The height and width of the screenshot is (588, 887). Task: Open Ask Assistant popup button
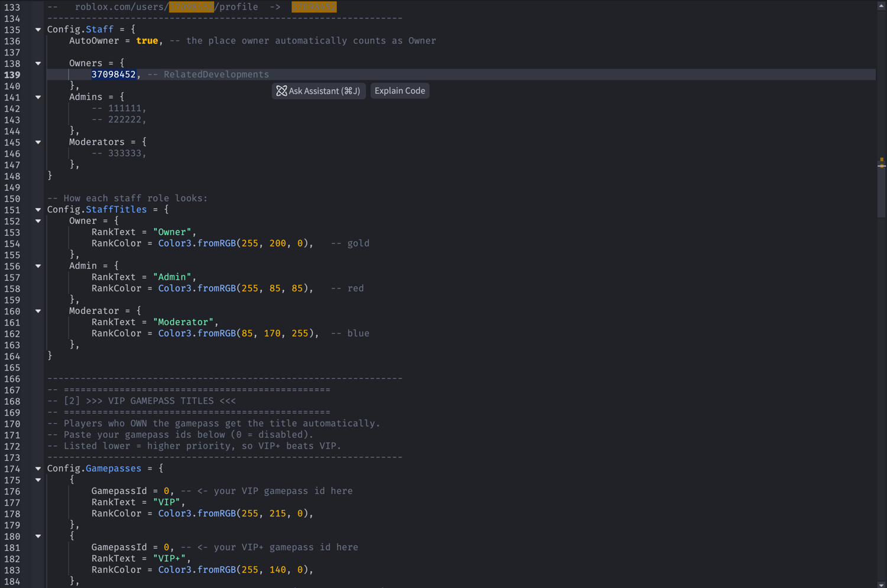[319, 91]
